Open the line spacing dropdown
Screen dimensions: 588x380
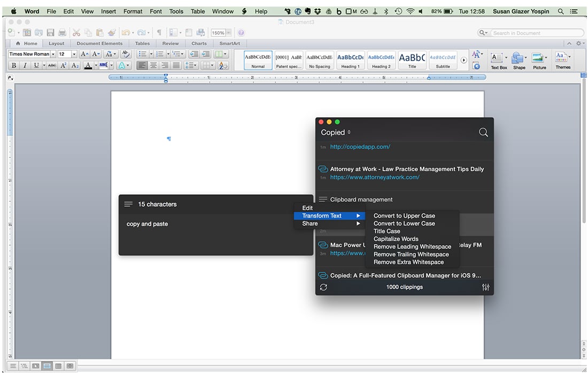(191, 66)
